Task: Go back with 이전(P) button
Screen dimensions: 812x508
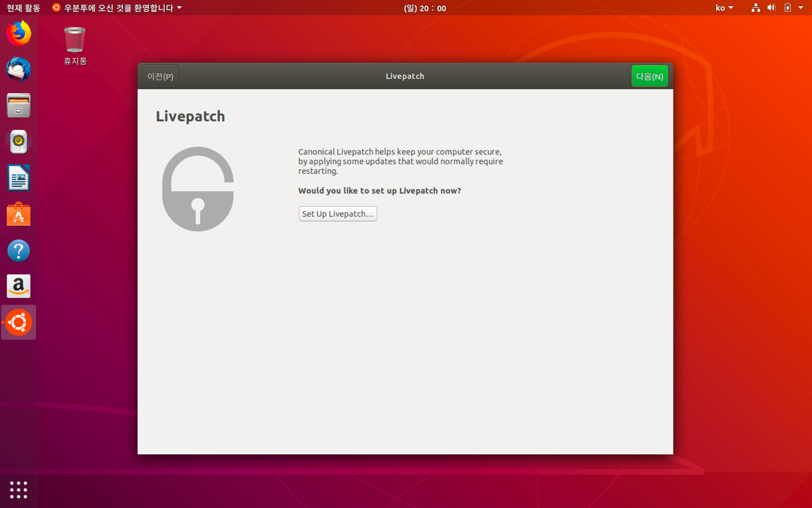Action: click(x=160, y=76)
